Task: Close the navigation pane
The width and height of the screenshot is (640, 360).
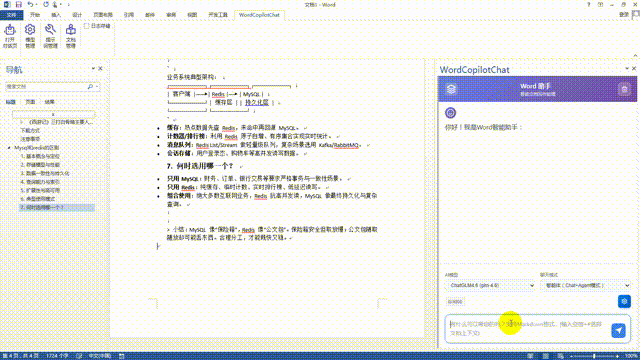Action: (100, 69)
